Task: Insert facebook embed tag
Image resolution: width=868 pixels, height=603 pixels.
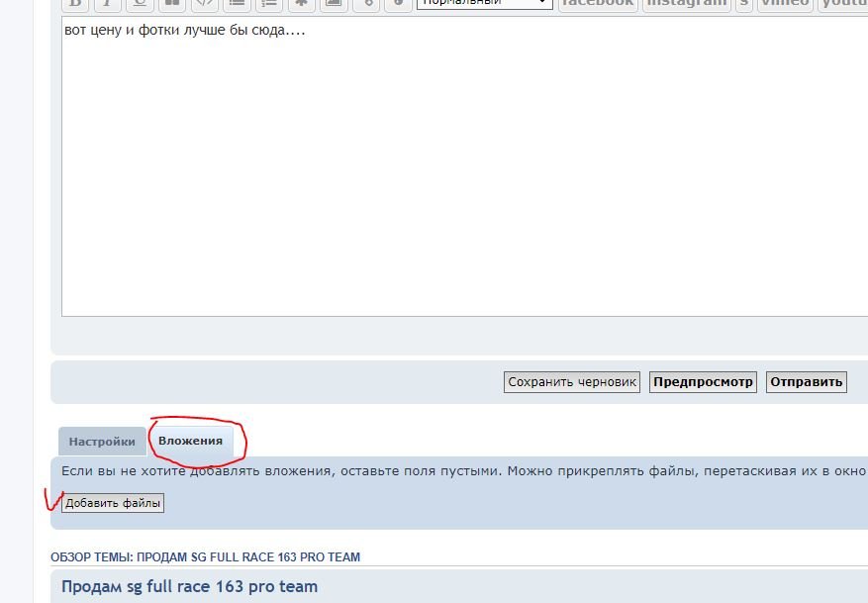Action: point(597,4)
